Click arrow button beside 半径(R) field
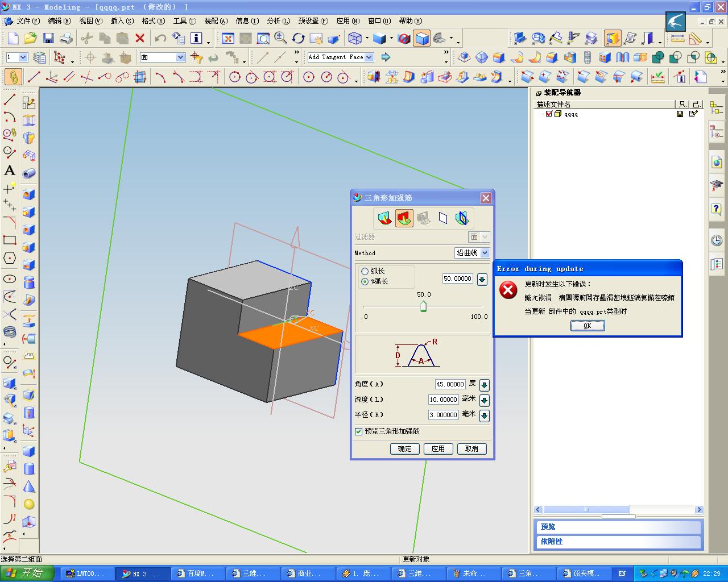 click(484, 415)
